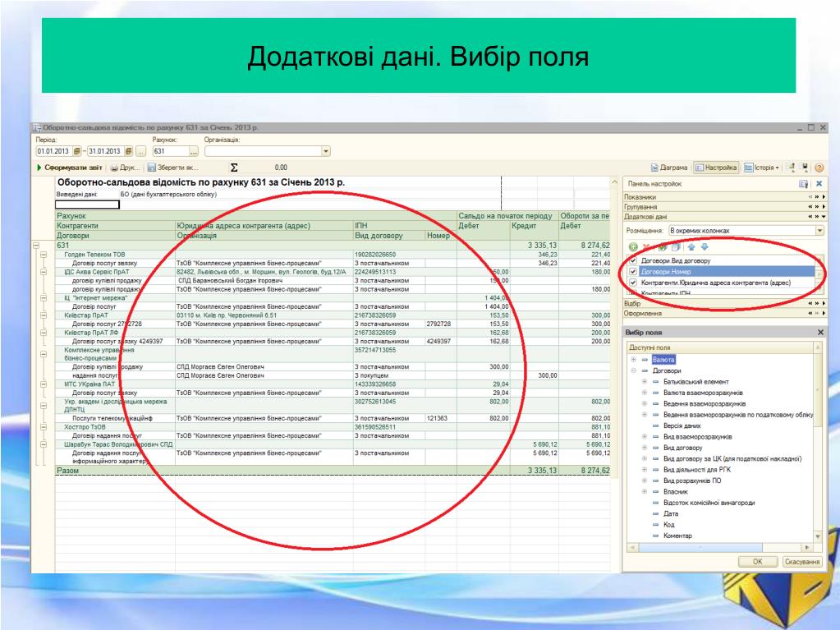Screen dimensions: 840x630
Task: Click Разом total row label
Action: pos(68,471)
